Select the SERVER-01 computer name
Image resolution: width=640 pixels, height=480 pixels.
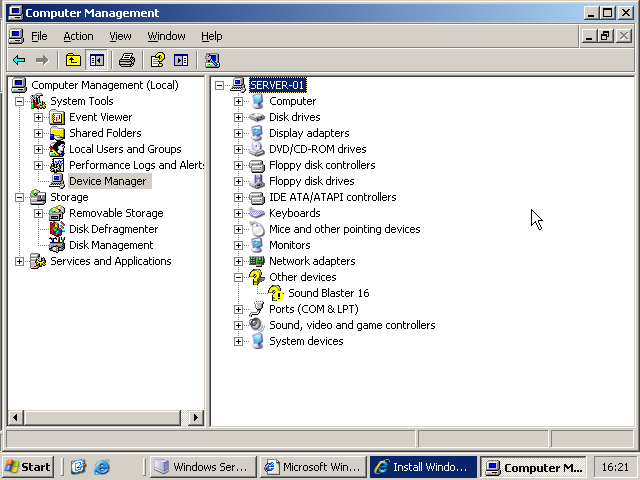278,85
